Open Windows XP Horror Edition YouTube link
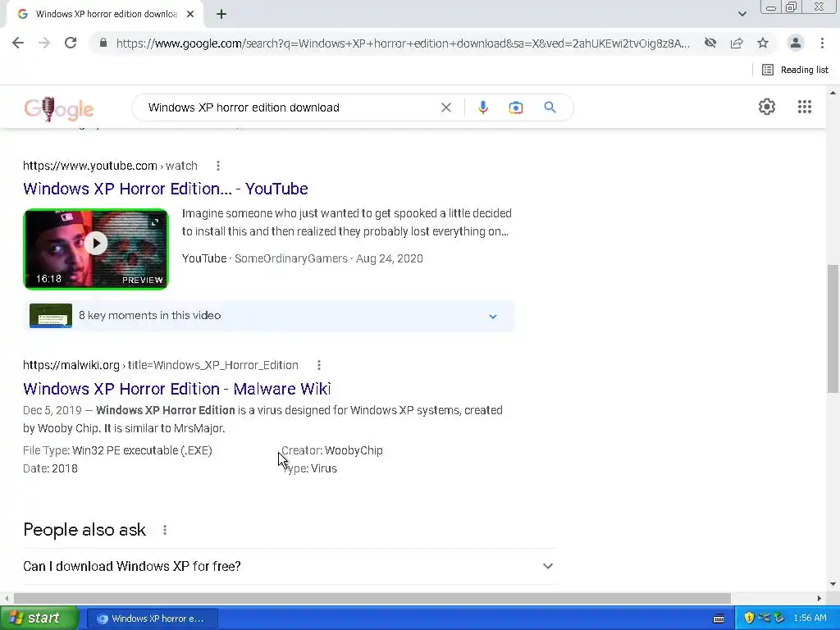 click(166, 189)
